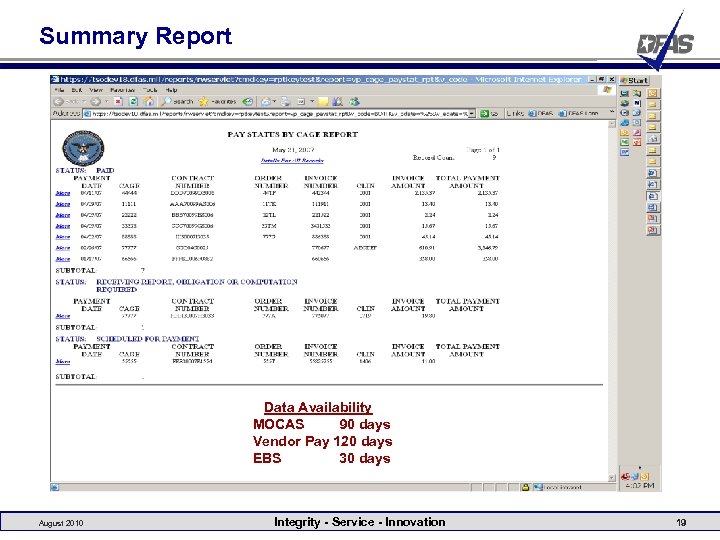Click the active Internet Explorer taskbar button
The width and height of the screenshot is (720, 540).
point(652,196)
